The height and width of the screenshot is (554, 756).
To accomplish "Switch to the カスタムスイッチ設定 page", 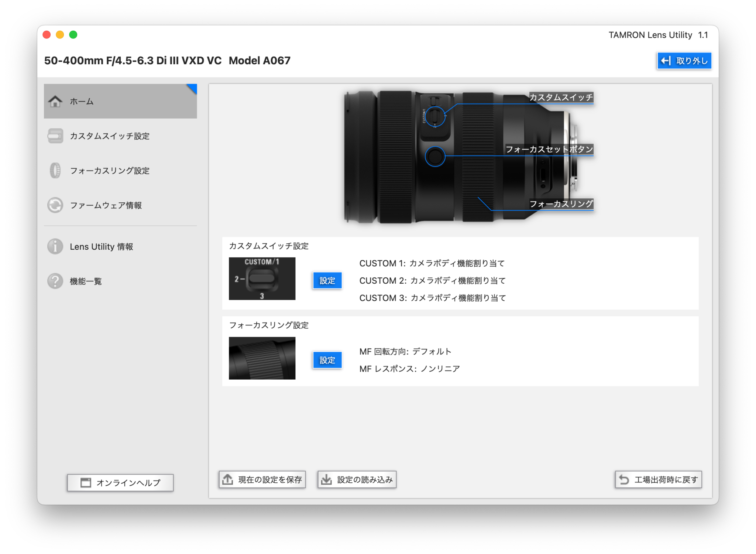I will (110, 136).
